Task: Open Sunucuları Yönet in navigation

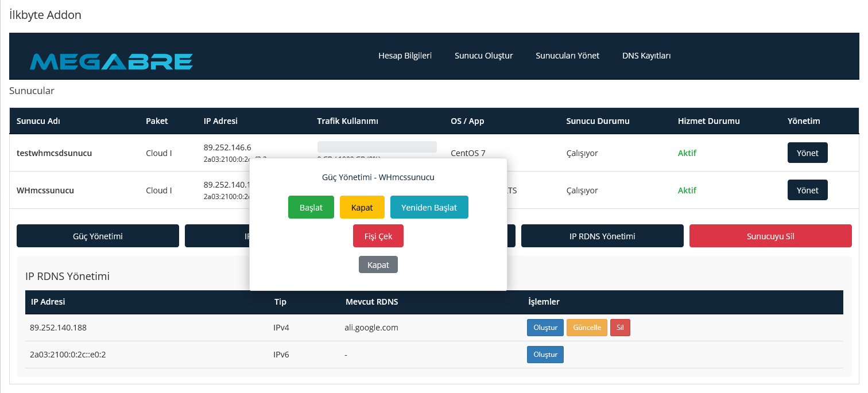Action: pyautogui.click(x=567, y=56)
